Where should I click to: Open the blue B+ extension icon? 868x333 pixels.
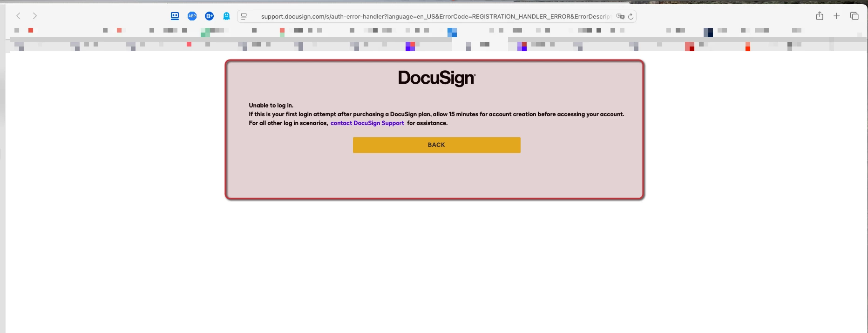click(209, 16)
